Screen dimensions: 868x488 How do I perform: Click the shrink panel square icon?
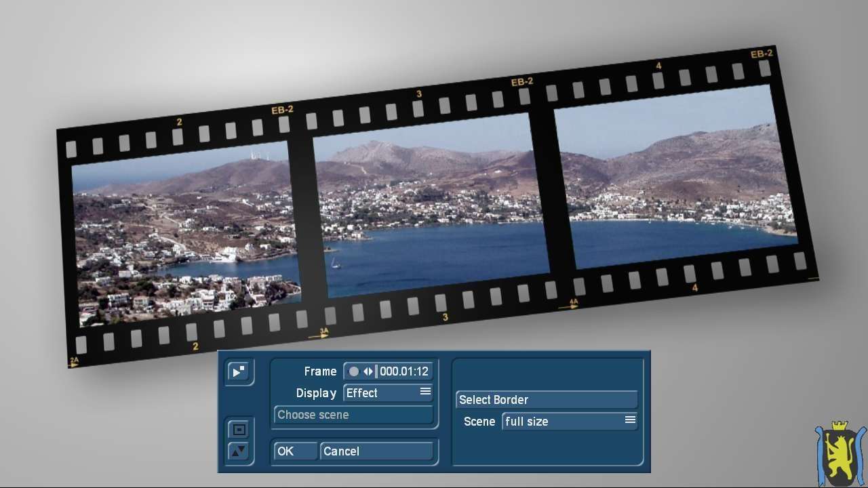point(239,430)
